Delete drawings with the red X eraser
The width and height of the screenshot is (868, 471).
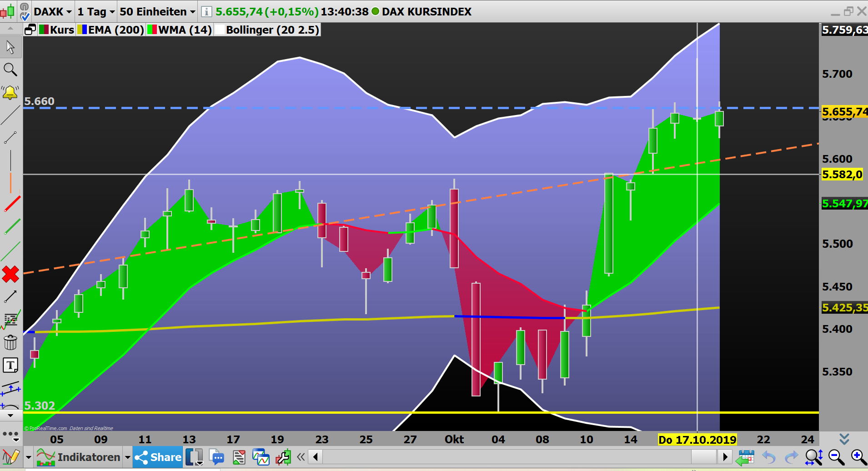point(10,274)
